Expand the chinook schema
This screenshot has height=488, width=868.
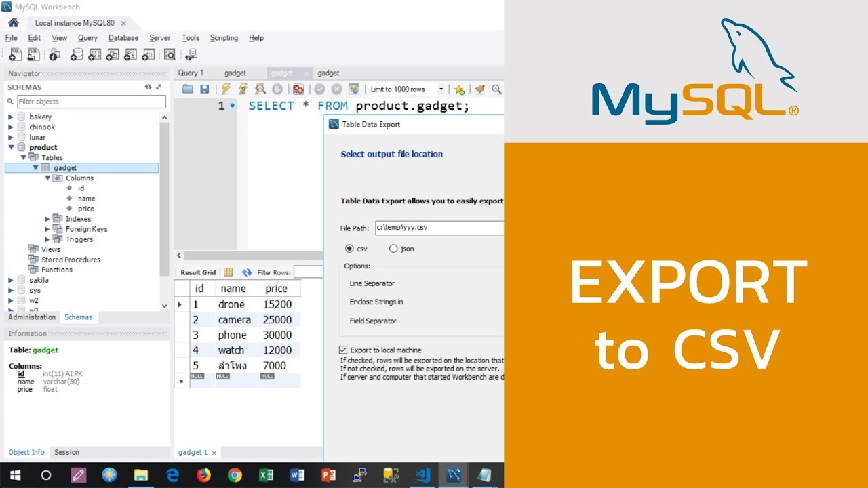point(11,127)
